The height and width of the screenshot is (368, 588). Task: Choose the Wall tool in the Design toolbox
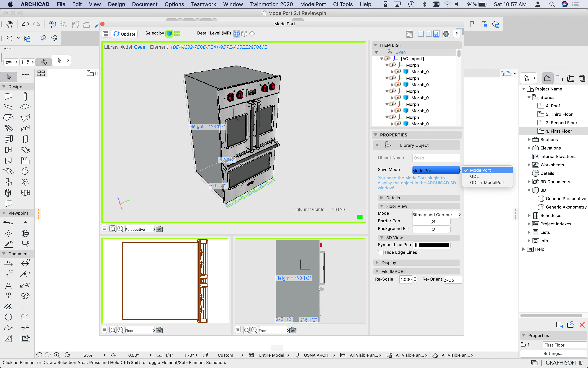coord(8,96)
